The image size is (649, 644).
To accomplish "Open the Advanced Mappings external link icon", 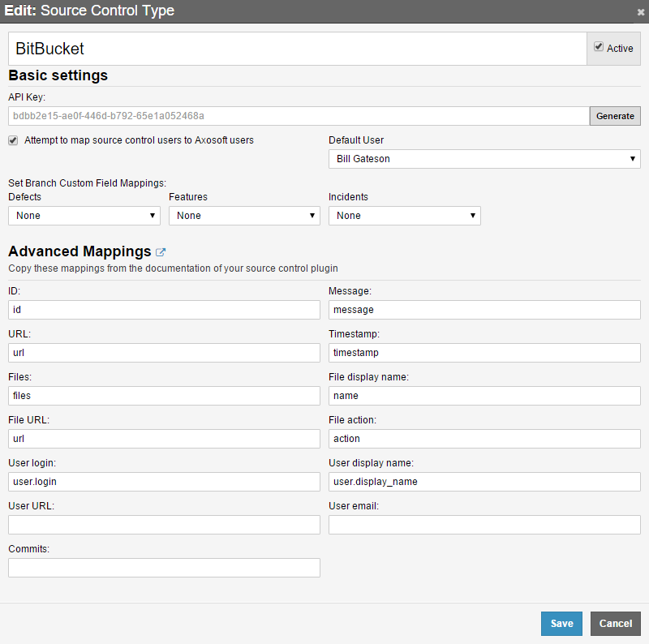I will coord(161,251).
